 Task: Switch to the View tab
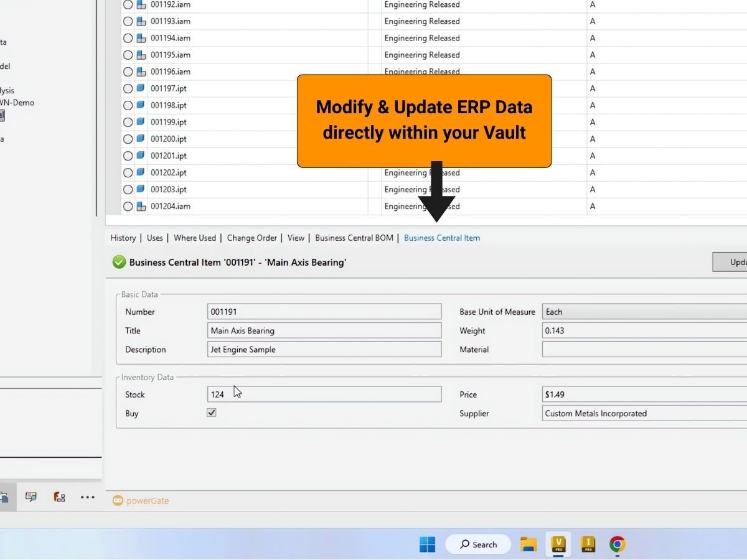pyautogui.click(x=296, y=238)
